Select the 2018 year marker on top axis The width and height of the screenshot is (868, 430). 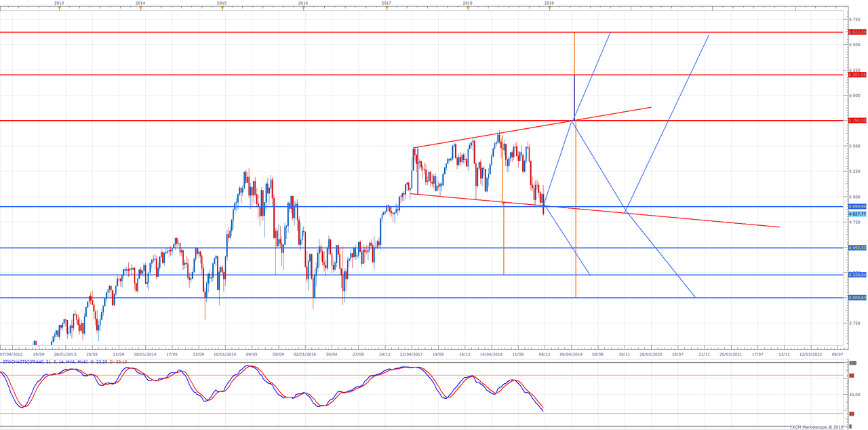point(467,3)
